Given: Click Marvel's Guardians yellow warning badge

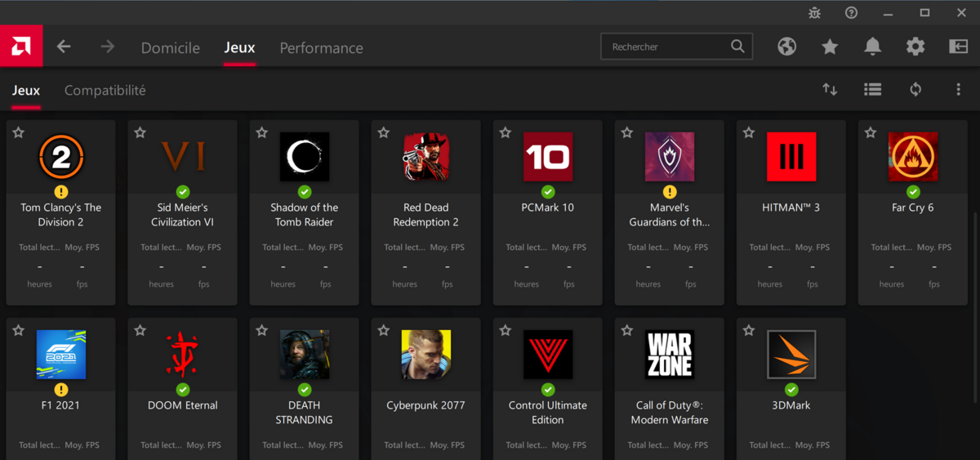Looking at the screenshot, I should [x=670, y=192].
